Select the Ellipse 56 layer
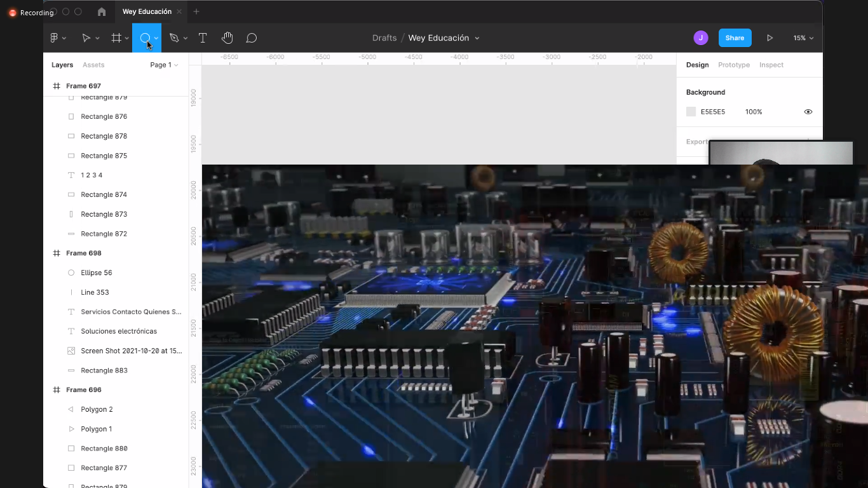This screenshot has width=868, height=488. click(x=97, y=273)
